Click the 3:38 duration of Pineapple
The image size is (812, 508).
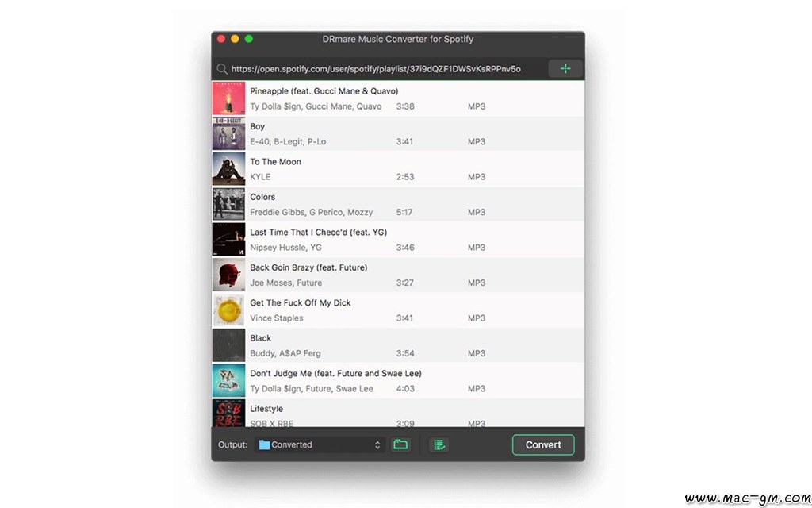click(405, 106)
